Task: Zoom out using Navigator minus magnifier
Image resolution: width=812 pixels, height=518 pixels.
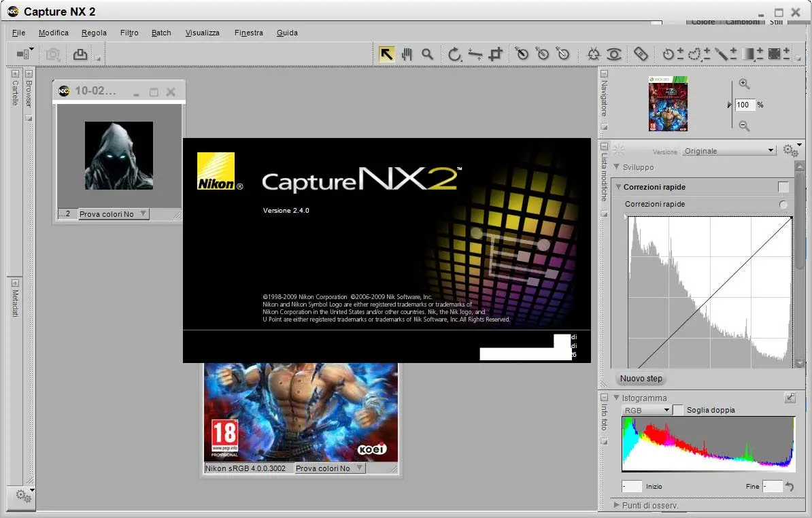Action: coord(744,125)
